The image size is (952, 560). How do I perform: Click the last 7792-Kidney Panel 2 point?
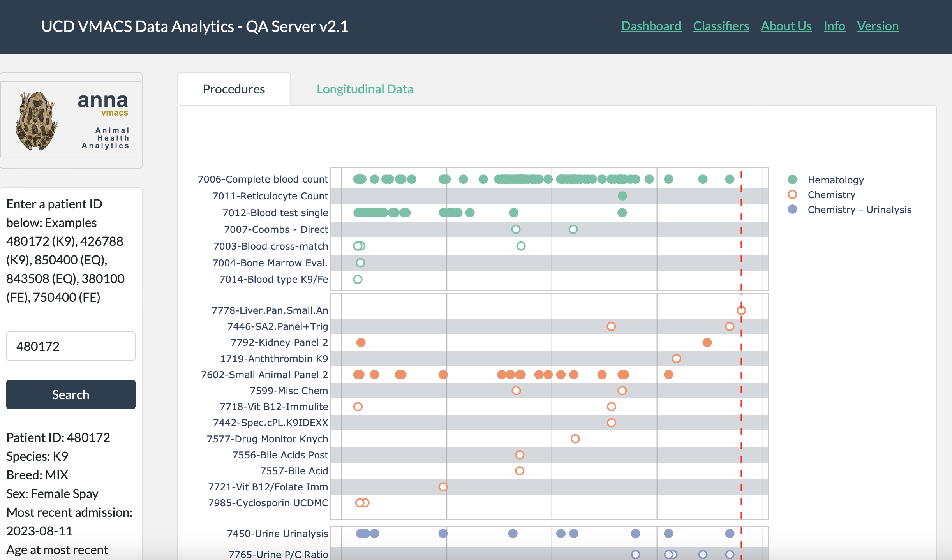(707, 343)
